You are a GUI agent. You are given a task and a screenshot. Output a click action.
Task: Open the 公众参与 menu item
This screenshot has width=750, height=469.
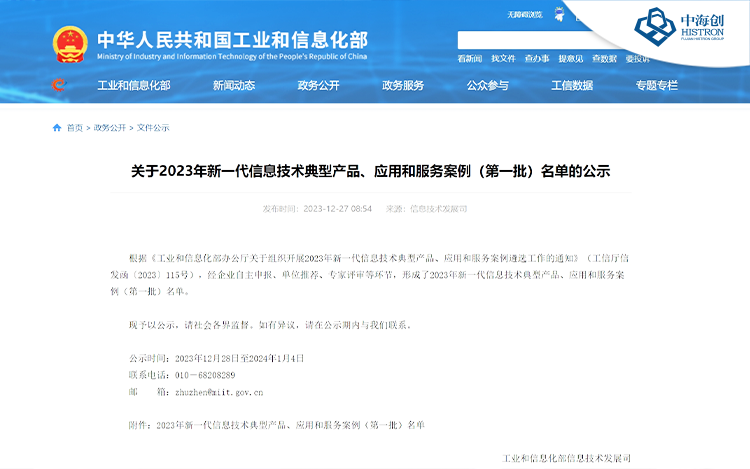tap(487, 85)
